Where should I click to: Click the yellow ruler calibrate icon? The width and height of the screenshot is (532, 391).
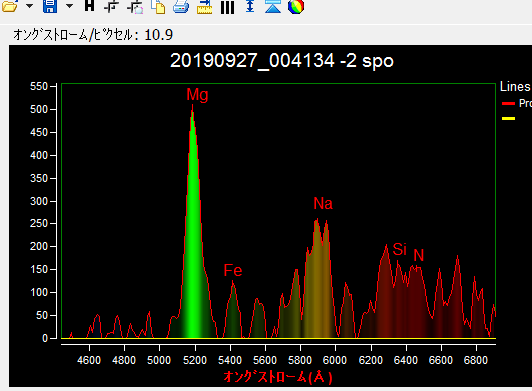tap(204, 7)
